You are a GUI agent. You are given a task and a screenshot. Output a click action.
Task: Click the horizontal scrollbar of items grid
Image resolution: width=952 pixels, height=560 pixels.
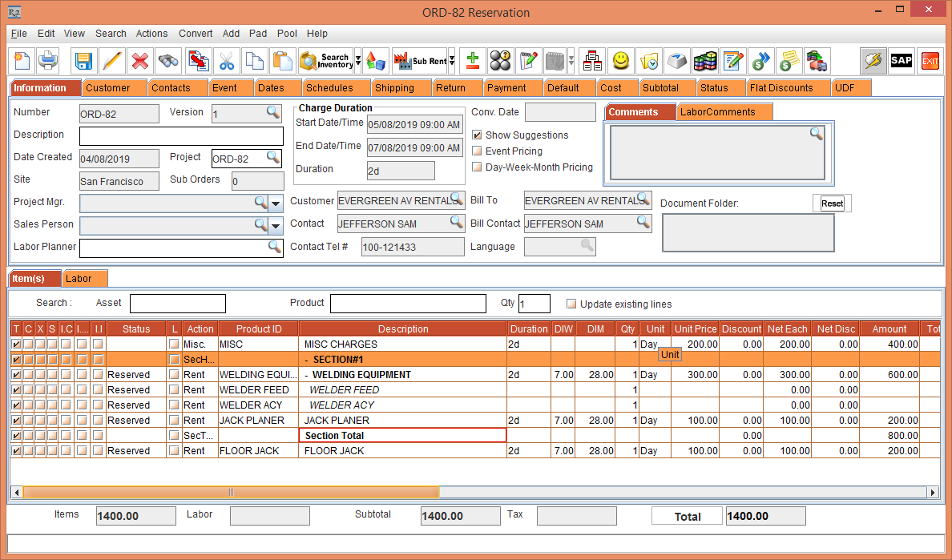231,492
